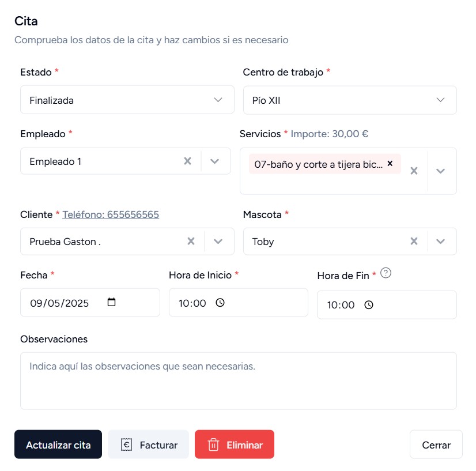Delete the appointment with Eliminar
This screenshot has width=476, height=471.
(x=235, y=444)
